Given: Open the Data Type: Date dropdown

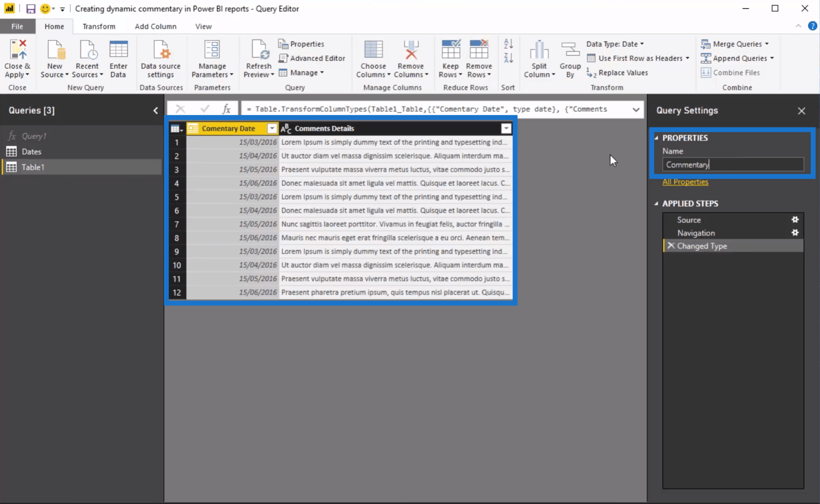Looking at the screenshot, I should pos(615,44).
